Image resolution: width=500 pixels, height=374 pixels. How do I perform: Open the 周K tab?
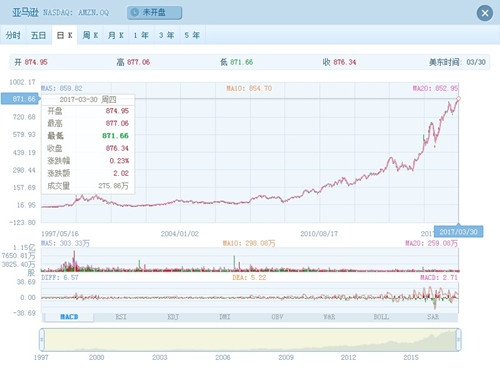pos(90,35)
